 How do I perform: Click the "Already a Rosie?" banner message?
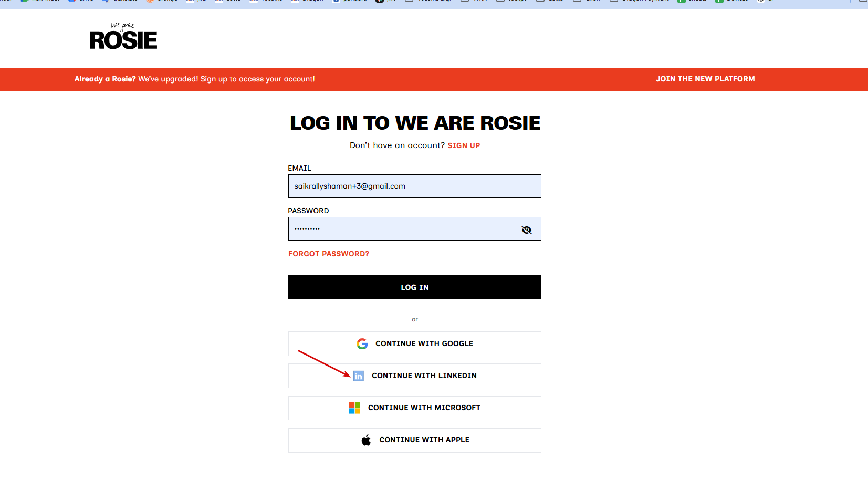pos(195,79)
